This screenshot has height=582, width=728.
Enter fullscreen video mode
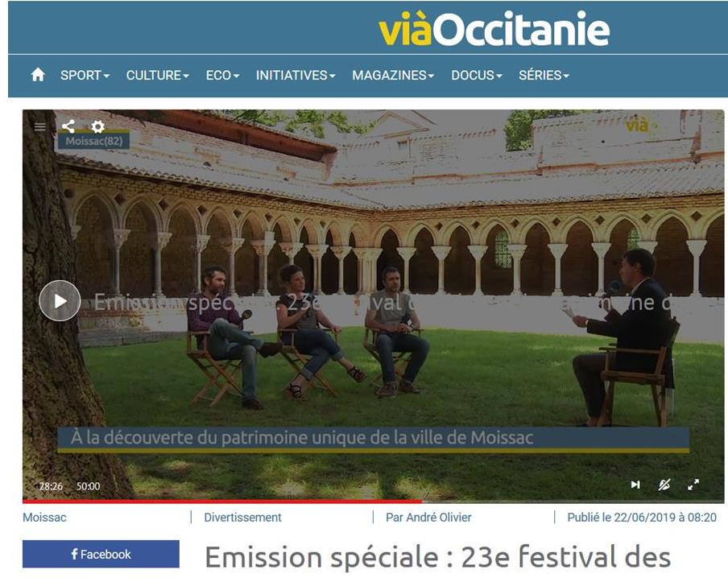click(693, 485)
